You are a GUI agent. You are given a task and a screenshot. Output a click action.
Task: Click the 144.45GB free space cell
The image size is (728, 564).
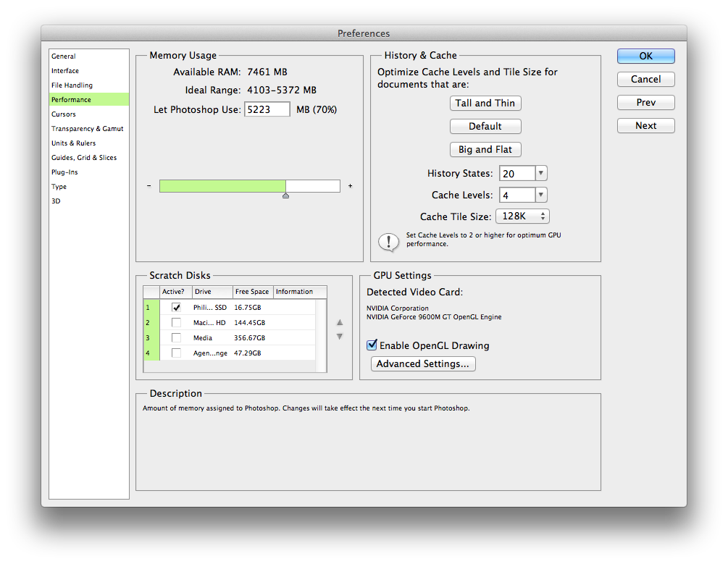(249, 323)
